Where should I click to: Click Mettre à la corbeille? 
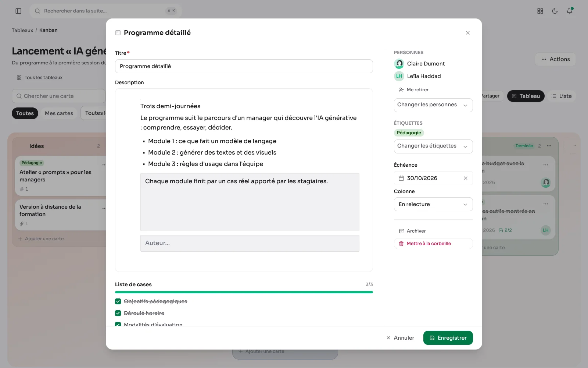[433, 244]
